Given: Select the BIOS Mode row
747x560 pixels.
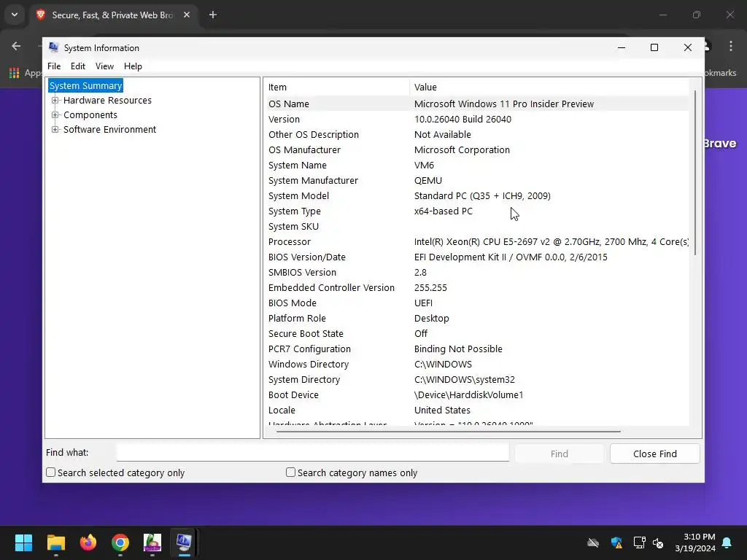Looking at the screenshot, I should click(477, 303).
